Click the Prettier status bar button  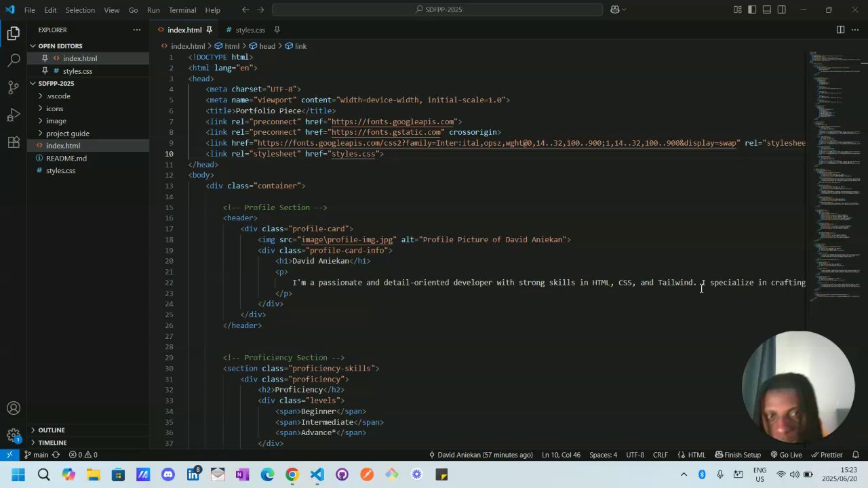[827, 455]
